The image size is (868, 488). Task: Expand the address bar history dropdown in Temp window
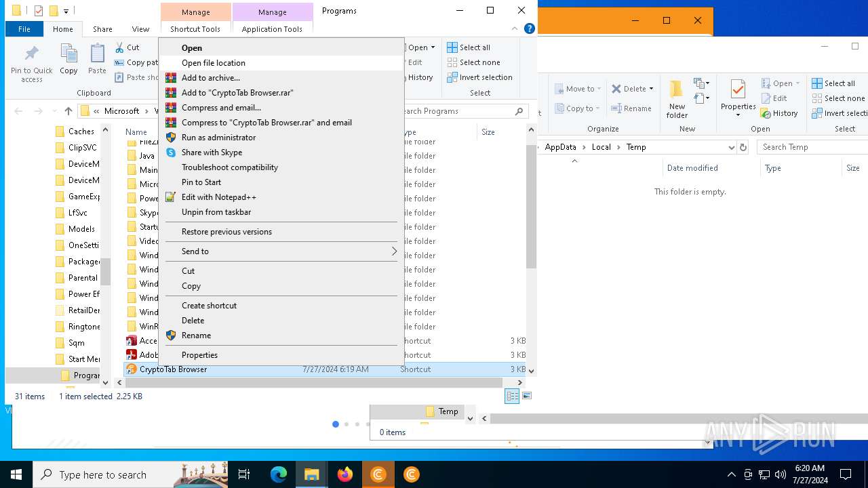click(731, 147)
